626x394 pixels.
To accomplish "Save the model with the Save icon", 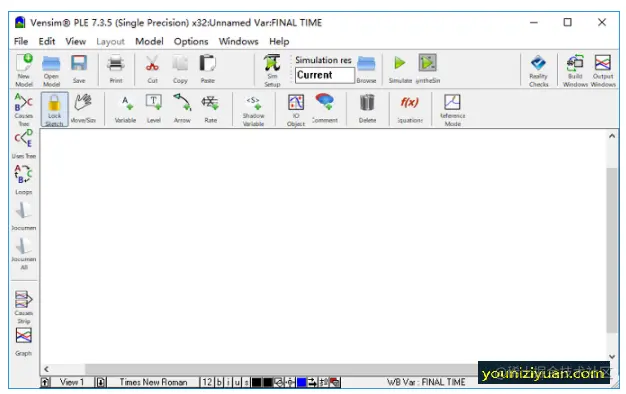I will (79, 69).
